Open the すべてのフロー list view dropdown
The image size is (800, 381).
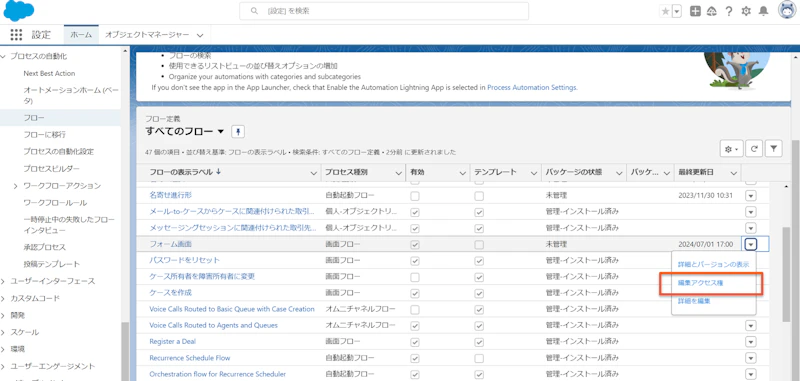pyautogui.click(x=220, y=132)
